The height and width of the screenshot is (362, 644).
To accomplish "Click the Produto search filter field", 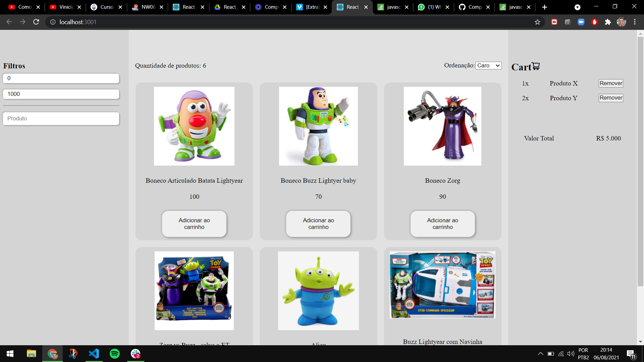I will (x=61, y=119).
